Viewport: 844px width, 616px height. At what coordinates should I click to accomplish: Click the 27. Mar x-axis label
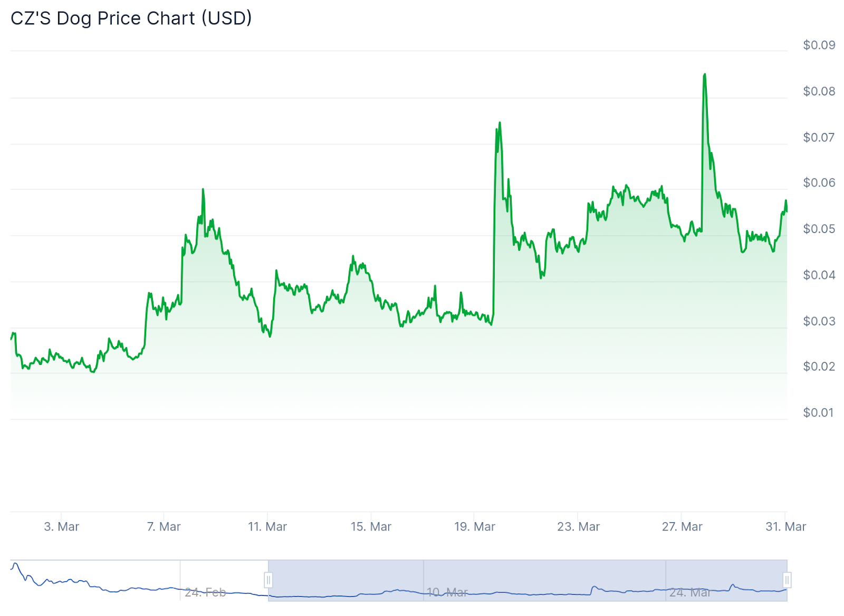(x=682, y=526)
